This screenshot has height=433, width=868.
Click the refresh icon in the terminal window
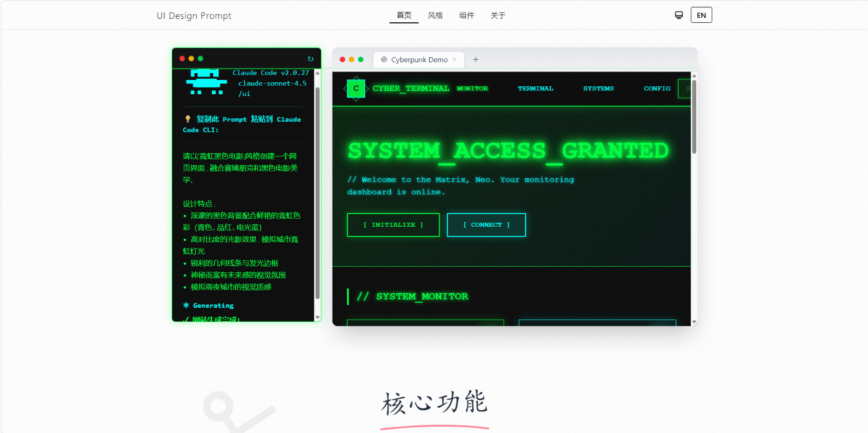[310, 59]
